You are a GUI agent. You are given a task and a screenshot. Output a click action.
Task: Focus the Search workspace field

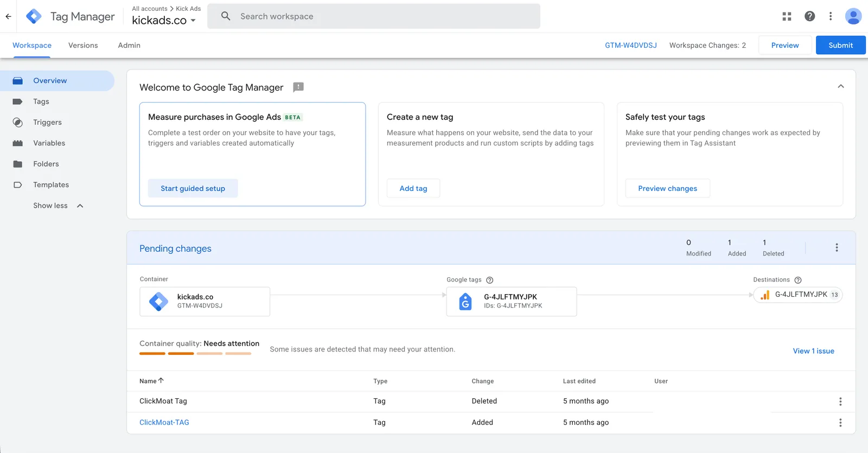click(x=374, y=16)
